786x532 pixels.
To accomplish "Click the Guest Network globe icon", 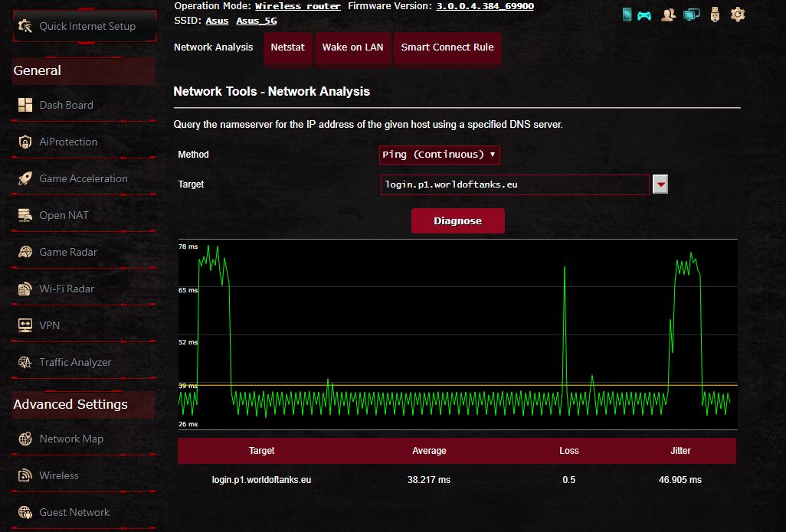I will pyautogui.click(x=25, y=512).
